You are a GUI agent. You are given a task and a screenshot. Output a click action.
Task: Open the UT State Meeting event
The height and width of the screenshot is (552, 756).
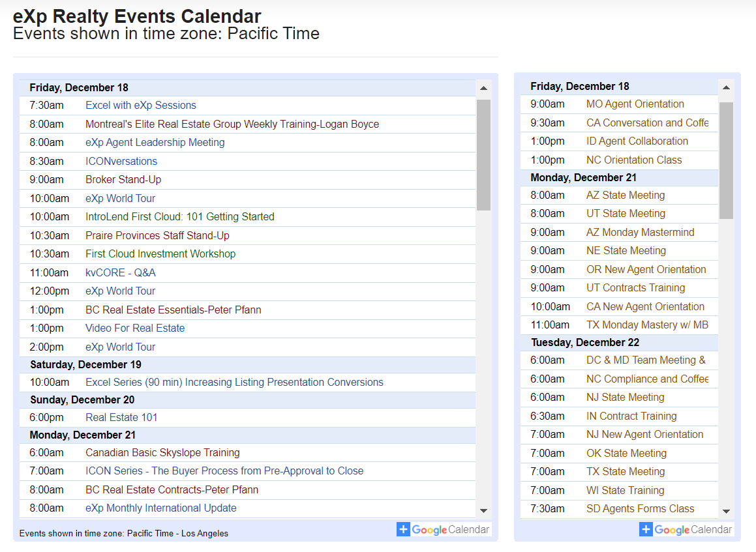coord(626,213)
